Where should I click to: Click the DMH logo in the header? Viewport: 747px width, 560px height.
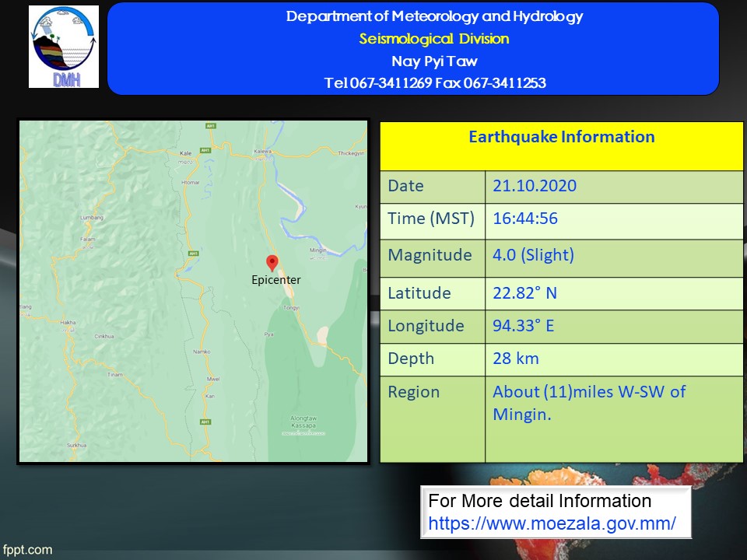point(64,47)
